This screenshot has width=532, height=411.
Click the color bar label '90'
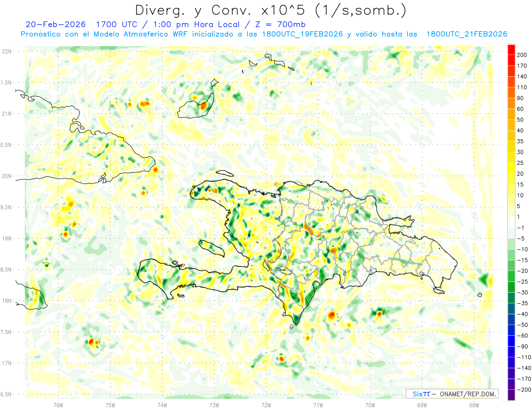[520, 98]
